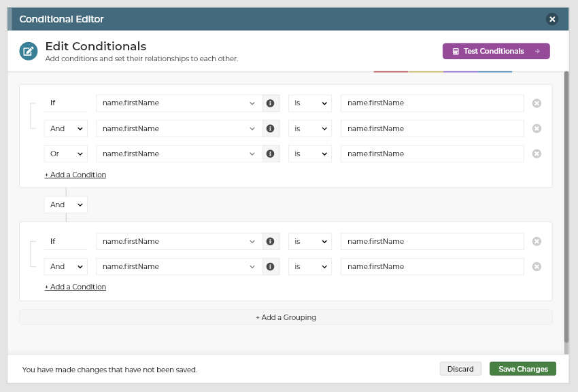Click the 'Edit Conditionals' heading

pyautogui.click(x=96, y=46)
